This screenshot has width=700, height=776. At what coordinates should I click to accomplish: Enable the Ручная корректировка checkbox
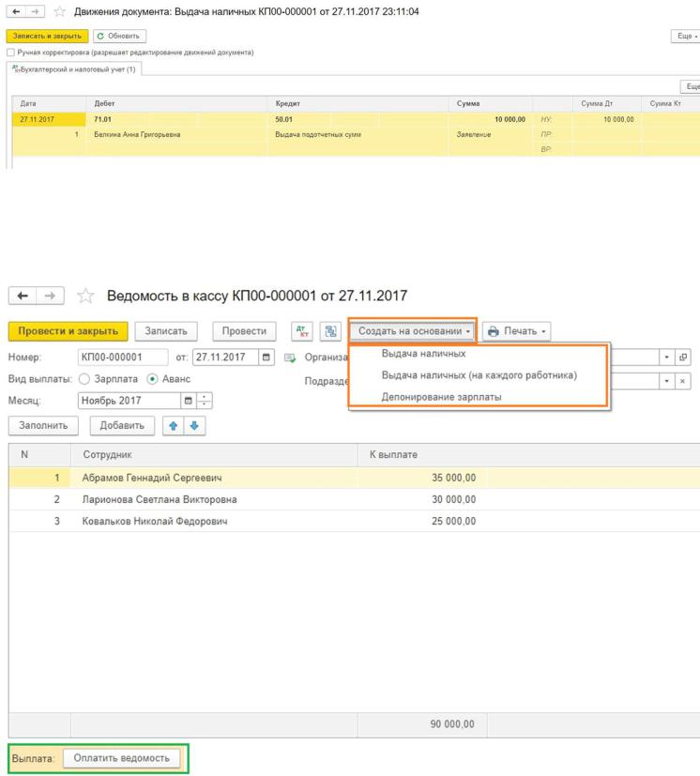[x=10, y=53]
